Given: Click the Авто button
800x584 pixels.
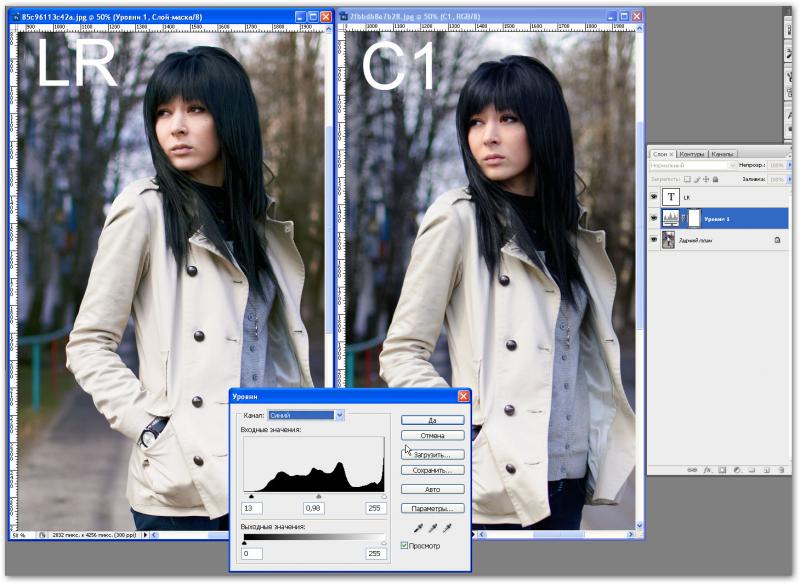Looking at the screenshot, I should tap(433, 489).
